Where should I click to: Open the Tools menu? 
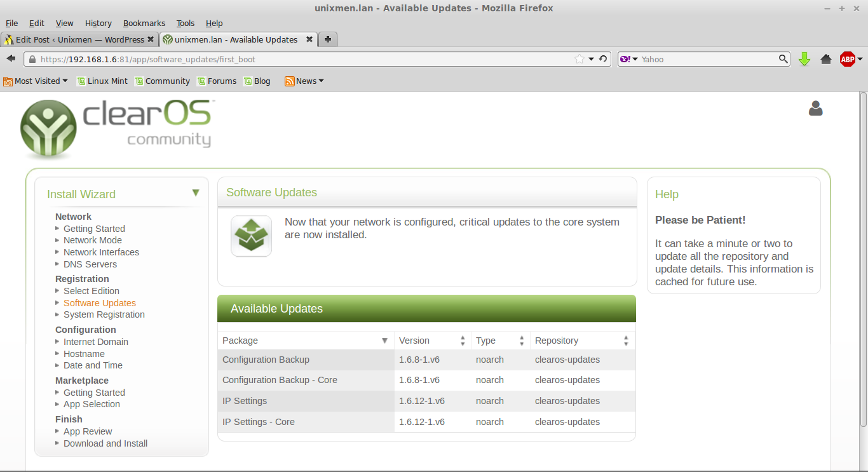(x=186, y=23)
